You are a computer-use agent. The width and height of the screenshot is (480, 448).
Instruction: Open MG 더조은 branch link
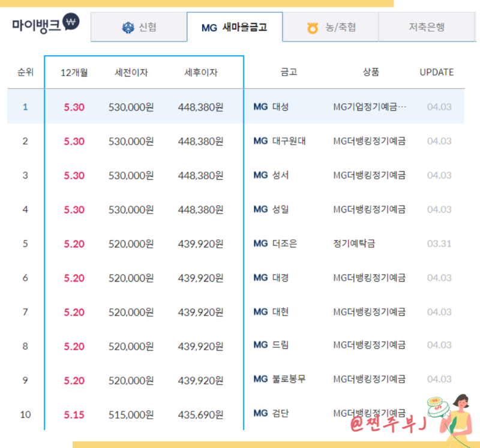[275, 243]
